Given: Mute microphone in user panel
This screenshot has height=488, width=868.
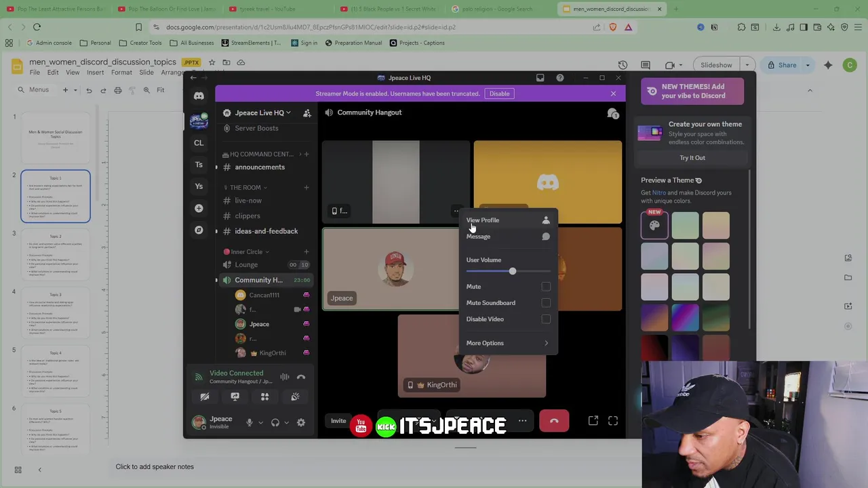Looking at the screenshot, I should point(249,422).
